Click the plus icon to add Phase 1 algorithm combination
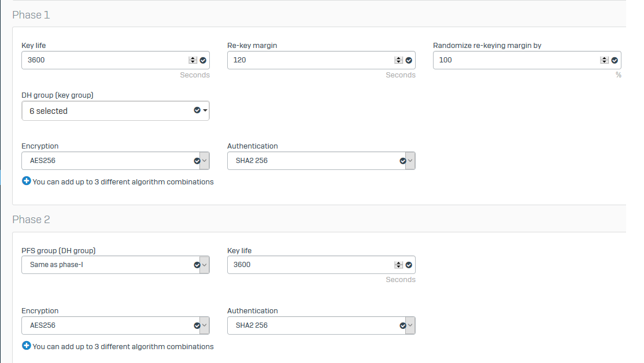Viewport: 644px width, 363px height. tap(26, 181)
